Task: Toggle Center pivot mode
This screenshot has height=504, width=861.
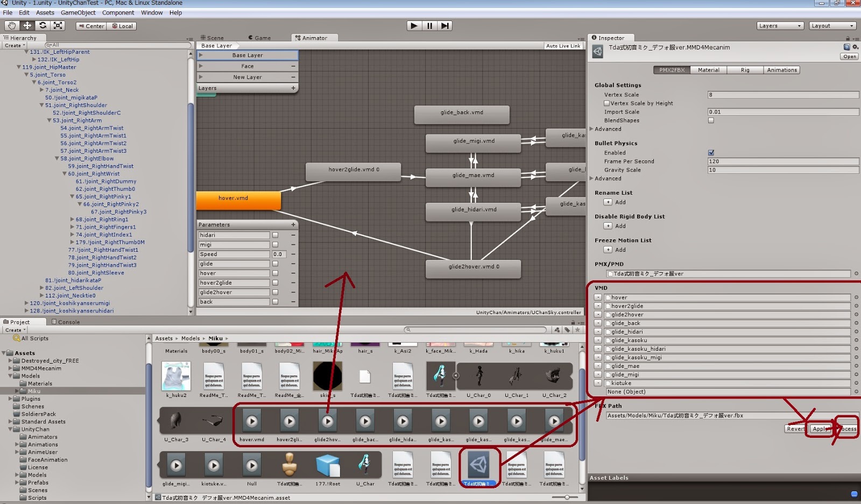Action: click(x=91, y=26)
